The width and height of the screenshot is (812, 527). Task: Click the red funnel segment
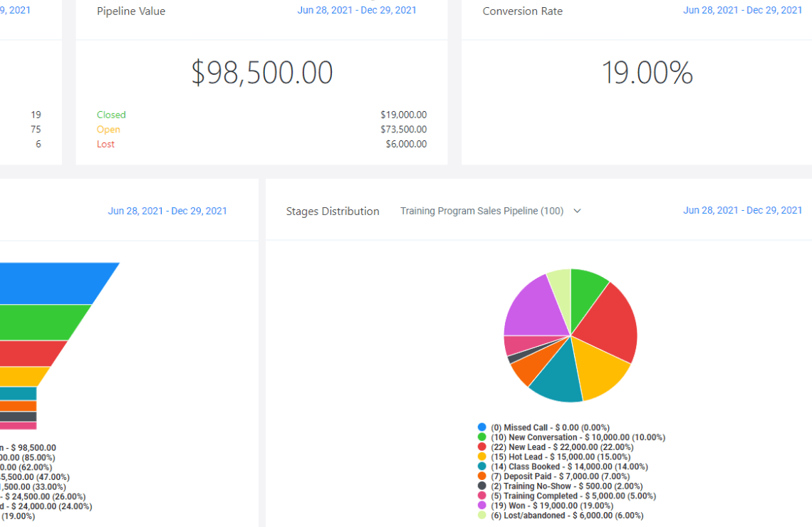pos(28,353)
